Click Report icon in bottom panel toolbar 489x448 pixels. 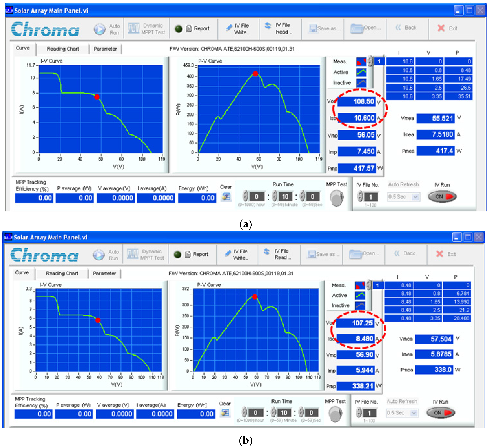[x=188, y=254]
